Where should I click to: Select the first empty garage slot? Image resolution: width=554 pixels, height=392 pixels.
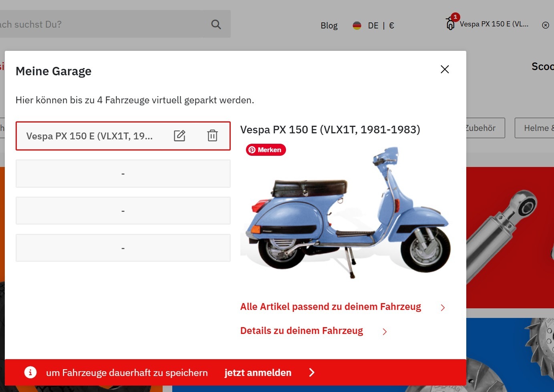pos(123,174)
